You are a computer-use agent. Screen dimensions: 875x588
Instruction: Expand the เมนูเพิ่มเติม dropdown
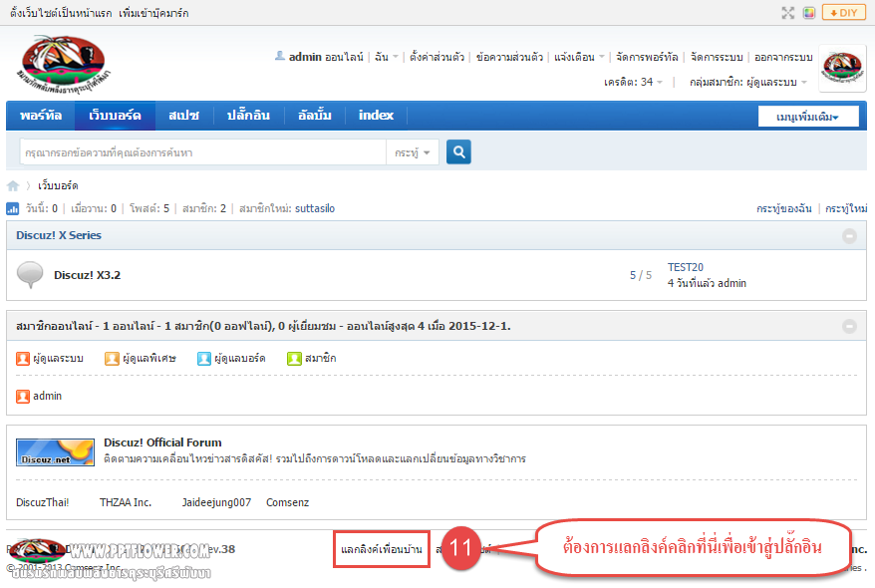pos(808,117)
